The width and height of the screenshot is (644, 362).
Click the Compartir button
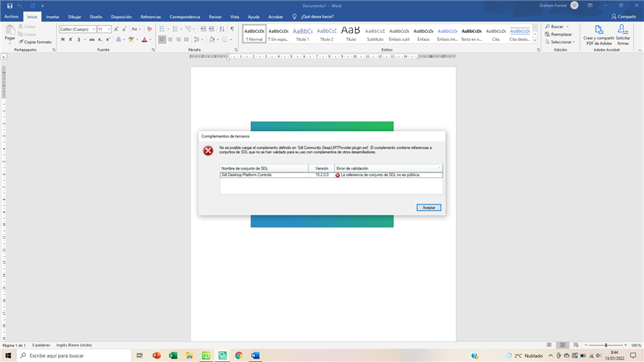tap(623, 17)
